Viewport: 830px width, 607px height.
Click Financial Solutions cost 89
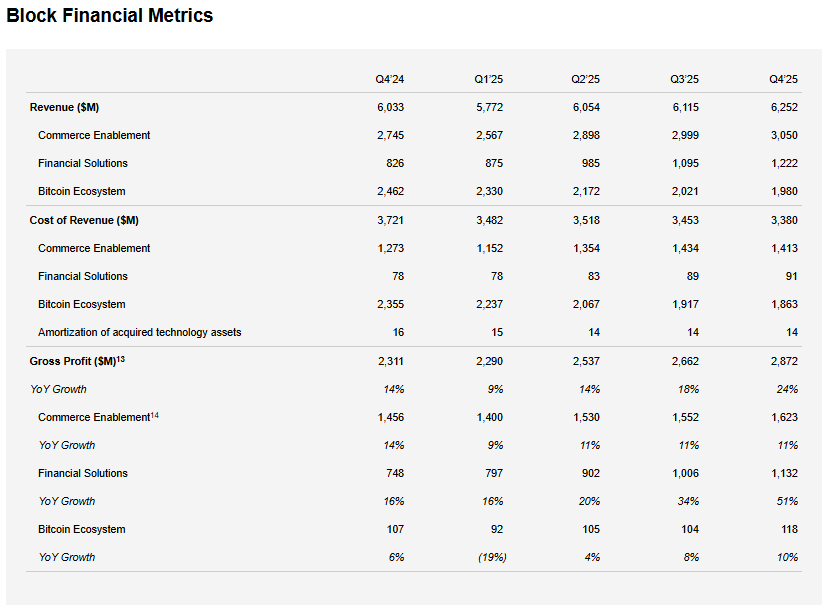(x=693, y=276)
